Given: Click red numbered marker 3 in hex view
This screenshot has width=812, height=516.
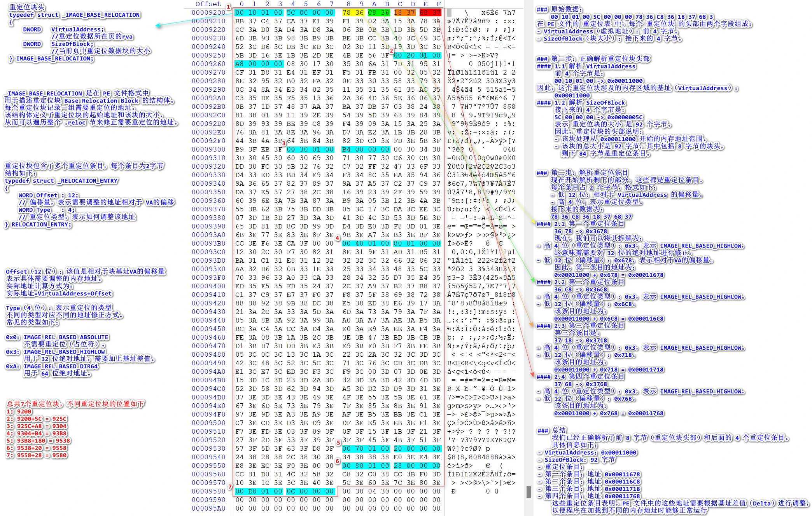Looking at the screenshot, I should coord(284,143).
